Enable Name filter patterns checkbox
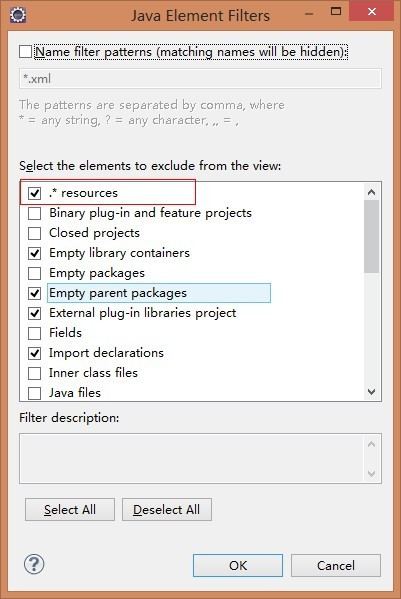Image resolution: width=401 pixels, height=599 pixels. coord(26,52)
